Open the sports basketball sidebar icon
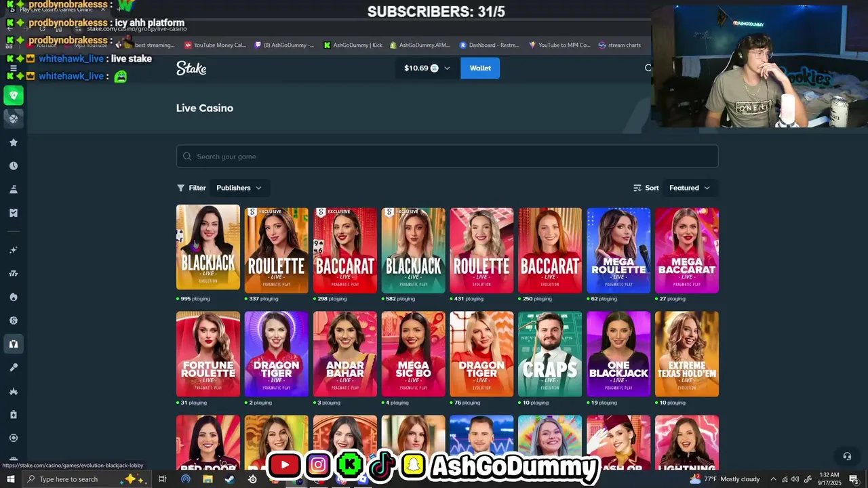Viewport: 868px width, 488px height. click(14, 119)
